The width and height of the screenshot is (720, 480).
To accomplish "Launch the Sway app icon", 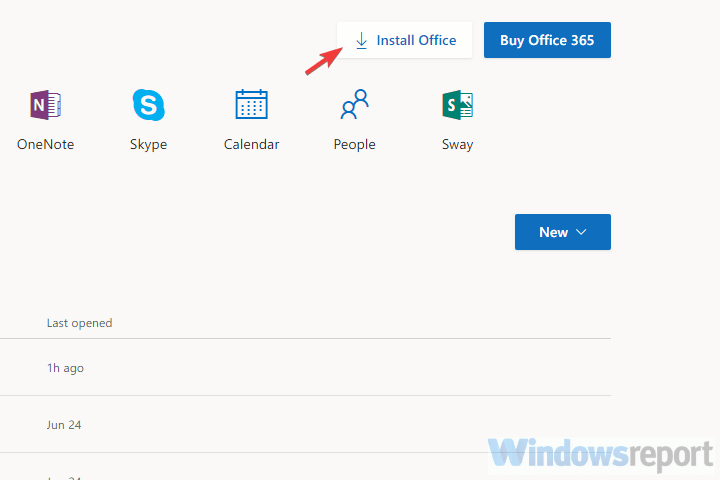I will pos(457,105).
